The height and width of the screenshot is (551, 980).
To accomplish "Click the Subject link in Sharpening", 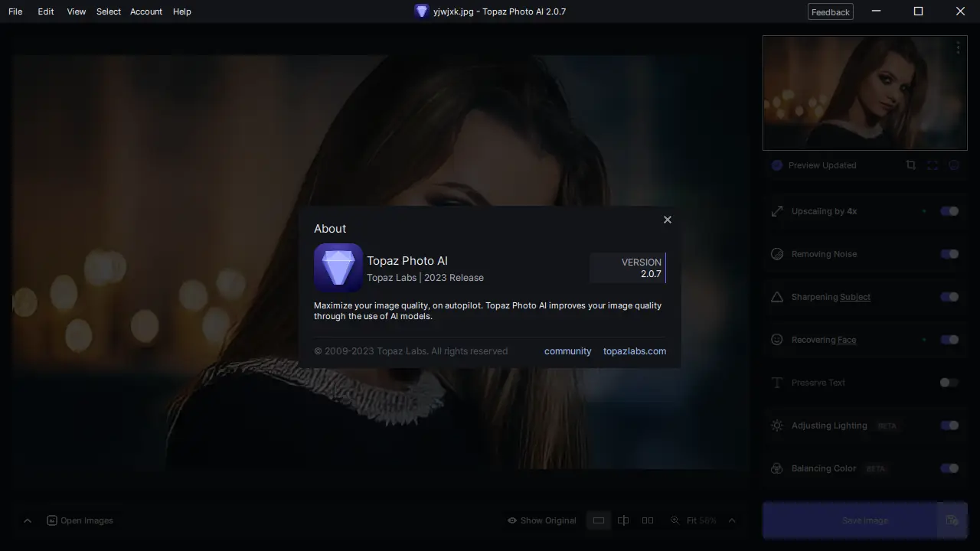I will click(x=855, y=297).
